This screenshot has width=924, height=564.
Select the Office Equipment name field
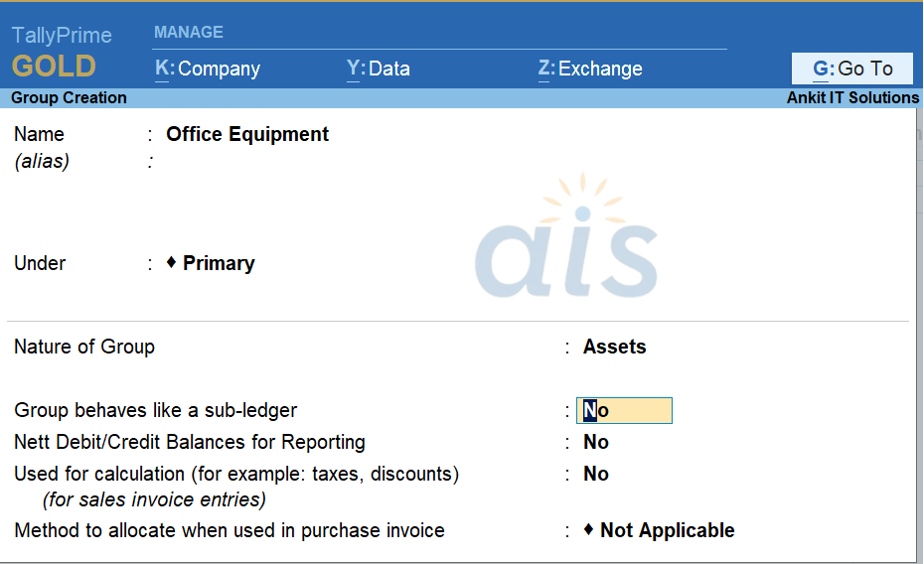pyautogui.click(x=247, y=134)
